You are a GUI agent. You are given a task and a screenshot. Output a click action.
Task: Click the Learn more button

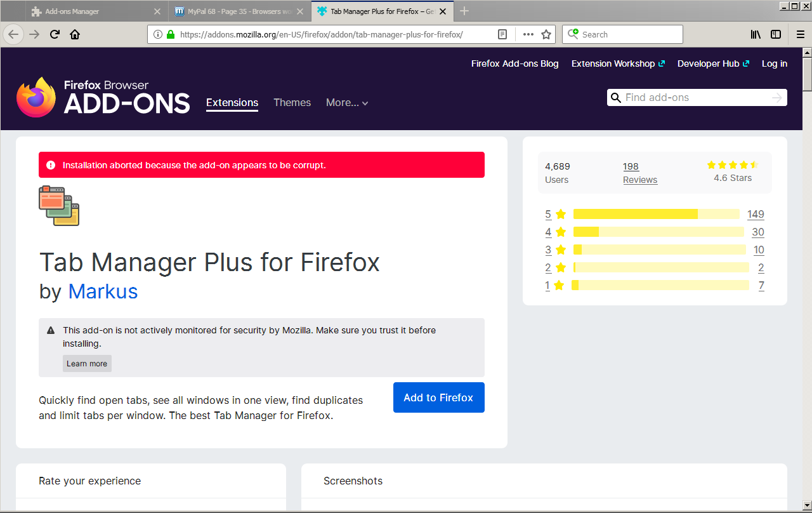pyautogui.click(x=87, y=364)
